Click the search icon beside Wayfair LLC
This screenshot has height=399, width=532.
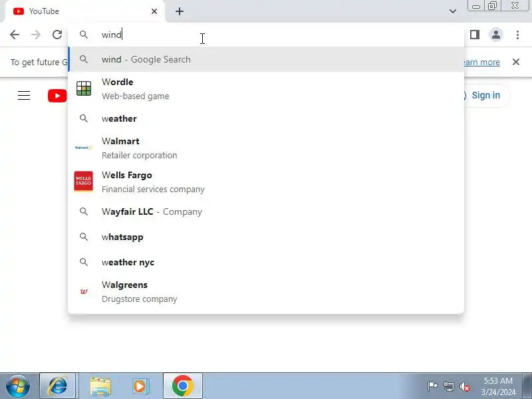click(84, 211)
